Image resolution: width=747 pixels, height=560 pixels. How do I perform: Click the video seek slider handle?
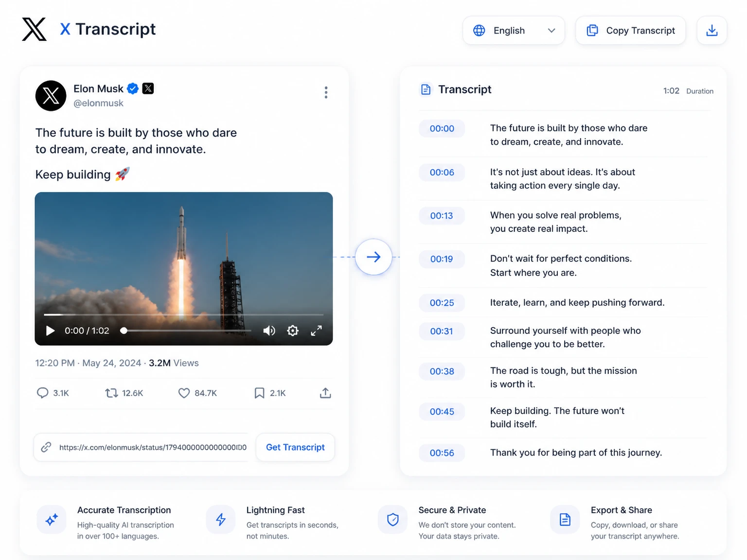coord(124,331)
